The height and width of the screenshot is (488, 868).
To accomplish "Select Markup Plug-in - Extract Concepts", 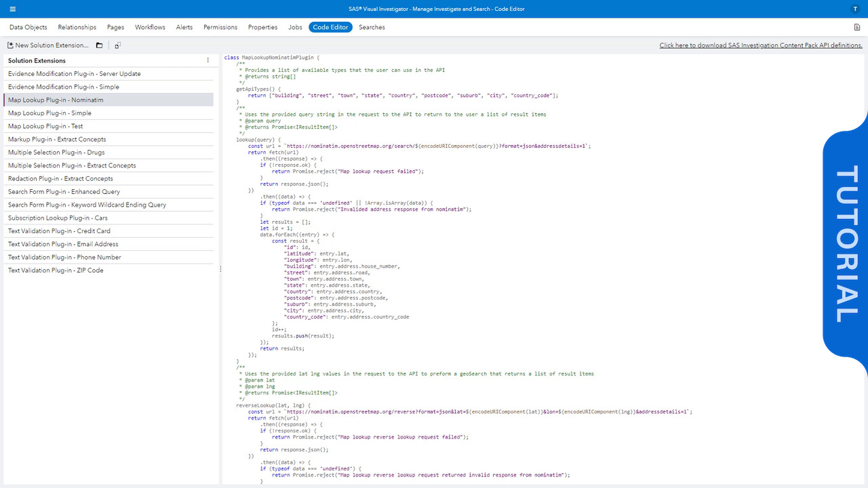I will coord(108,139).
